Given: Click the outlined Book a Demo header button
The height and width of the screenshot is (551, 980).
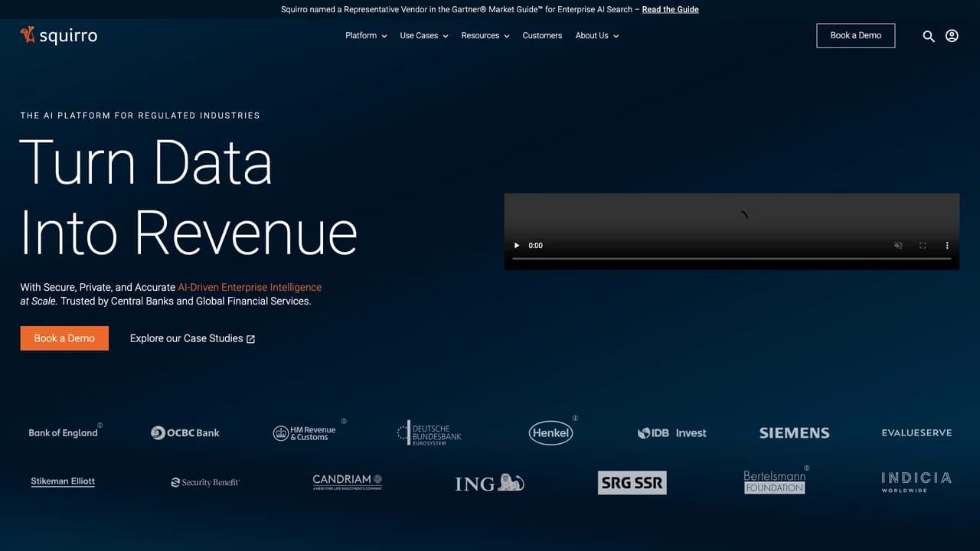Looking at the screenshot, I should [856, 36].
